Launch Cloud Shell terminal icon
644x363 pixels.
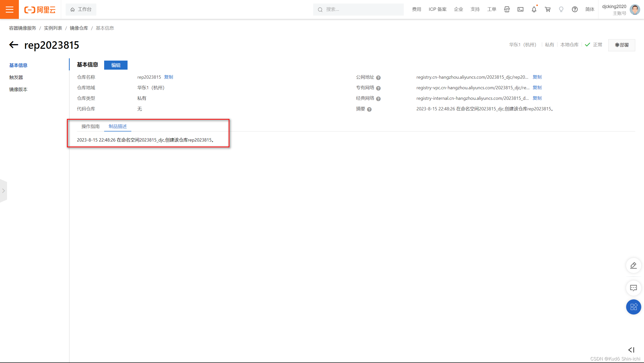pos(520,9)
